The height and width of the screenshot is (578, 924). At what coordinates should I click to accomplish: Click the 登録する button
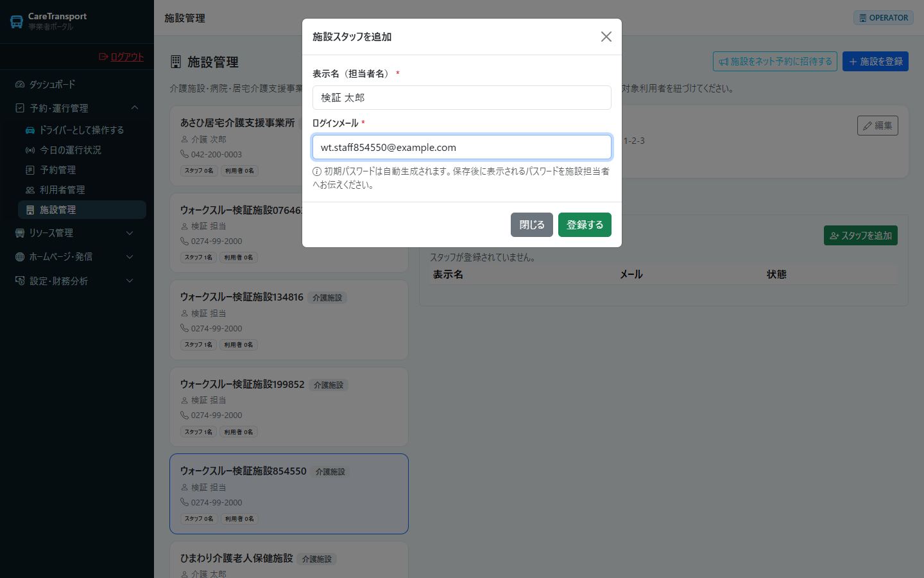click(585, 225)
